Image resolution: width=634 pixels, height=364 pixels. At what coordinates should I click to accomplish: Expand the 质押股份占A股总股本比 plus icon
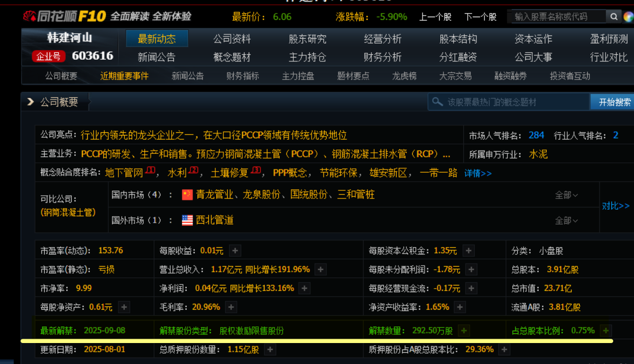[504, 349]
